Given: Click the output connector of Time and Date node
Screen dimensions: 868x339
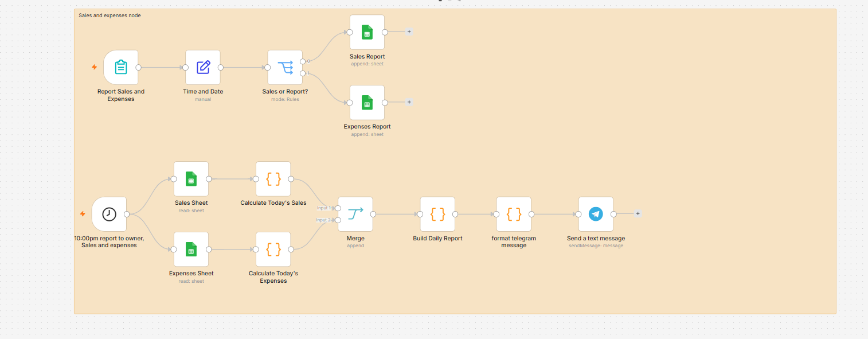Looking at the screenshot, I should point(221,67).
